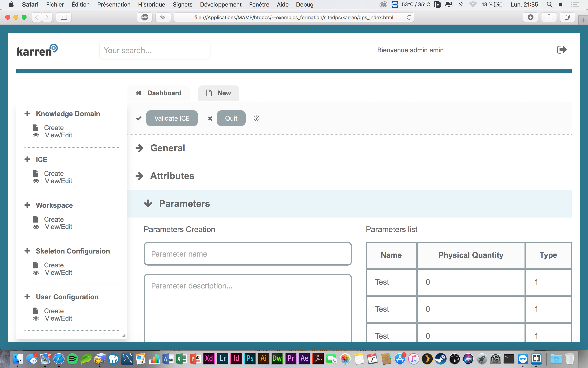Click the Name column header
Screen dimensions: 588x368
[391, 255]
